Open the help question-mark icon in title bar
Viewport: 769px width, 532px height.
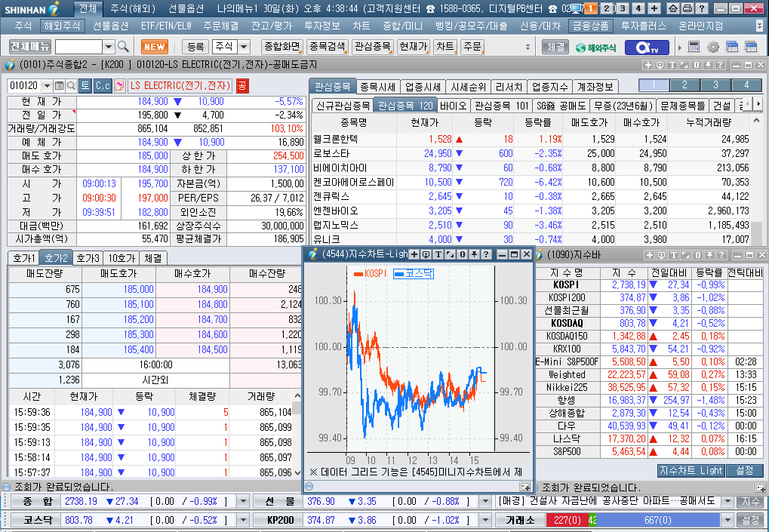click(702, 8)
